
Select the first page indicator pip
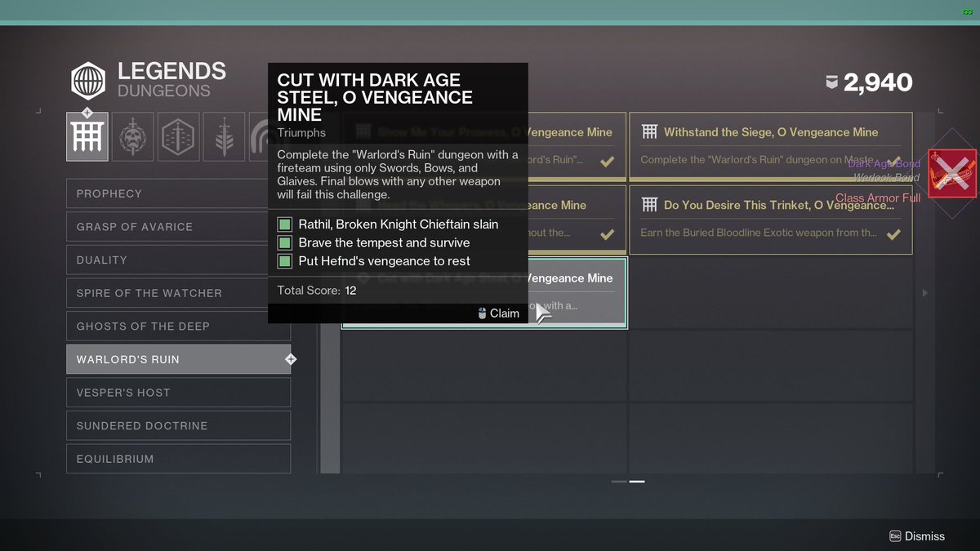(x=619, y=482)
